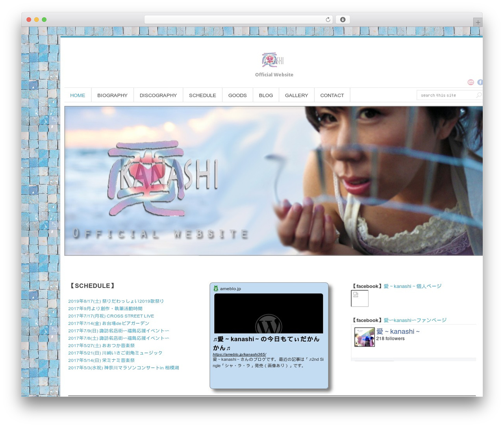Reload the page with browser refresh icon

click(x=328, y=19)
